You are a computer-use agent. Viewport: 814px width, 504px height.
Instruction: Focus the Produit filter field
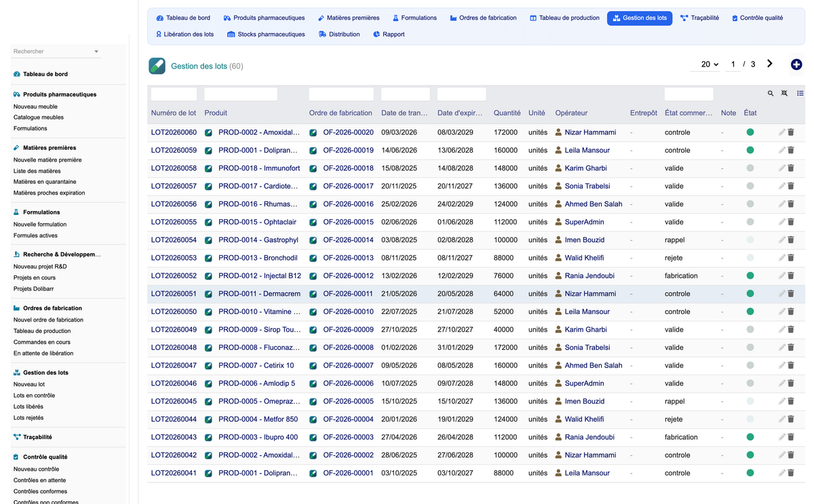pos(241,94)
